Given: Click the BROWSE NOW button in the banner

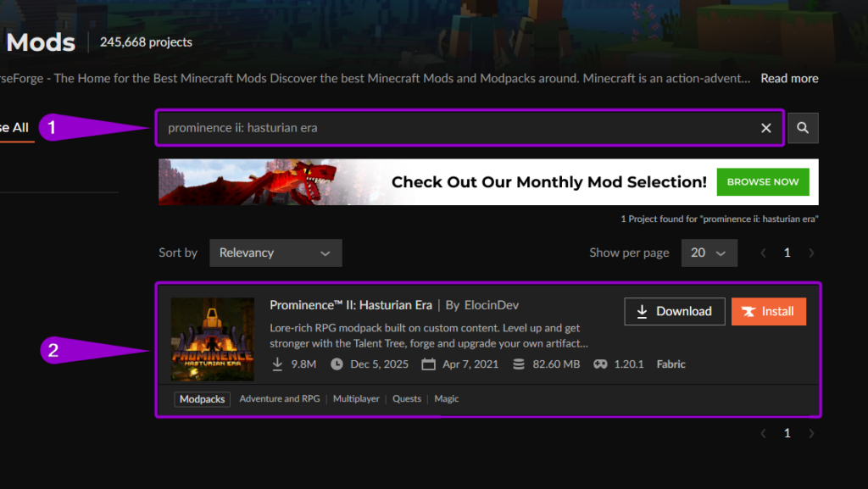Looking at the screenshot, I should coord(762,181).
